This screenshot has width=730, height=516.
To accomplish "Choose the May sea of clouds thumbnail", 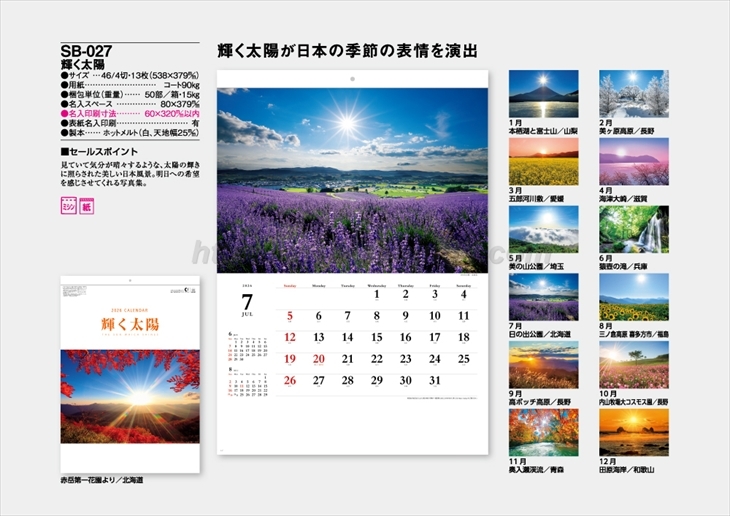I will coord(543,230).
